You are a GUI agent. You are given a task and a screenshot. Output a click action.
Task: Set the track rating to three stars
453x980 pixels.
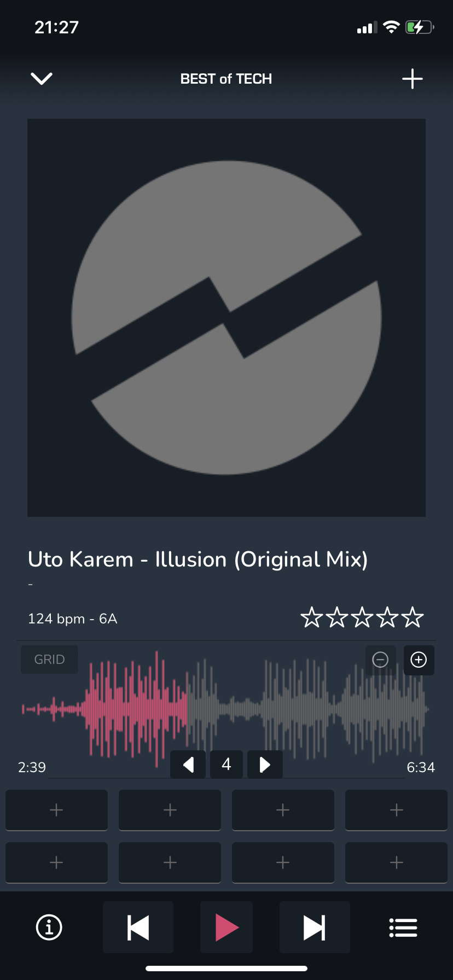click(362, 617)
